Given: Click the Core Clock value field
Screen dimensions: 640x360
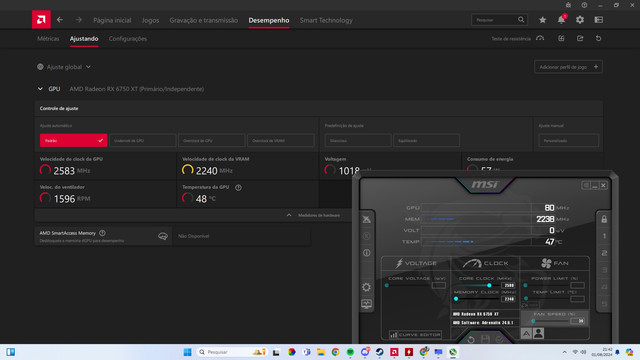Looking at the screenshot, I should 508,285.
